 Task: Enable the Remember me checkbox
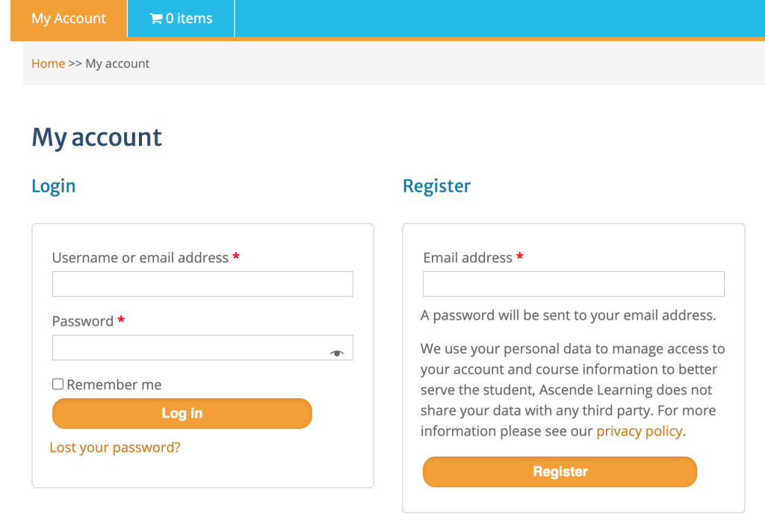[58, 384]
